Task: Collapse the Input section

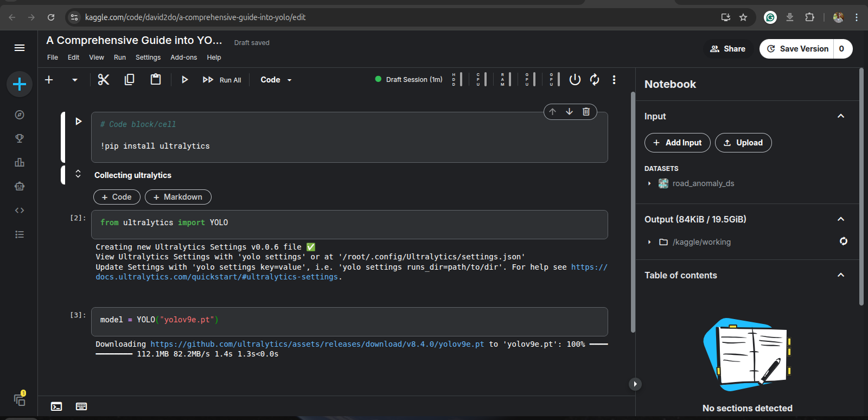Action: click(x=841, y=116)
